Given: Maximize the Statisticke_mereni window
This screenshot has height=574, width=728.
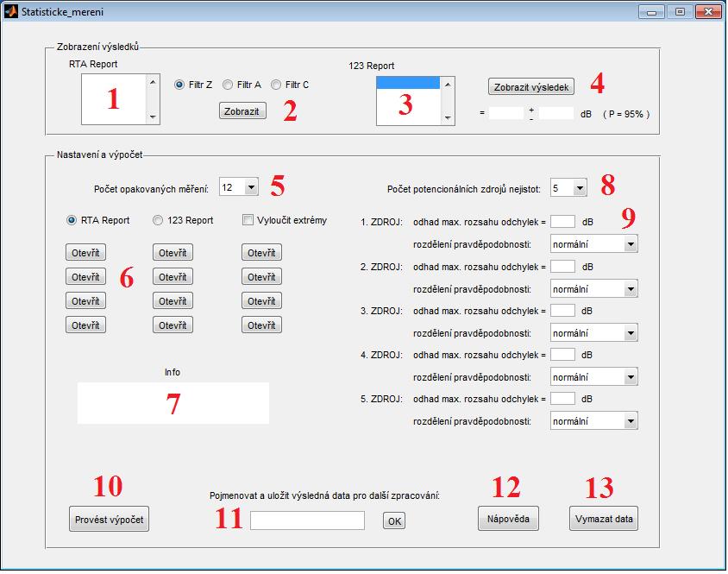Looking at the screenshot, I should (x=680, y=11).
